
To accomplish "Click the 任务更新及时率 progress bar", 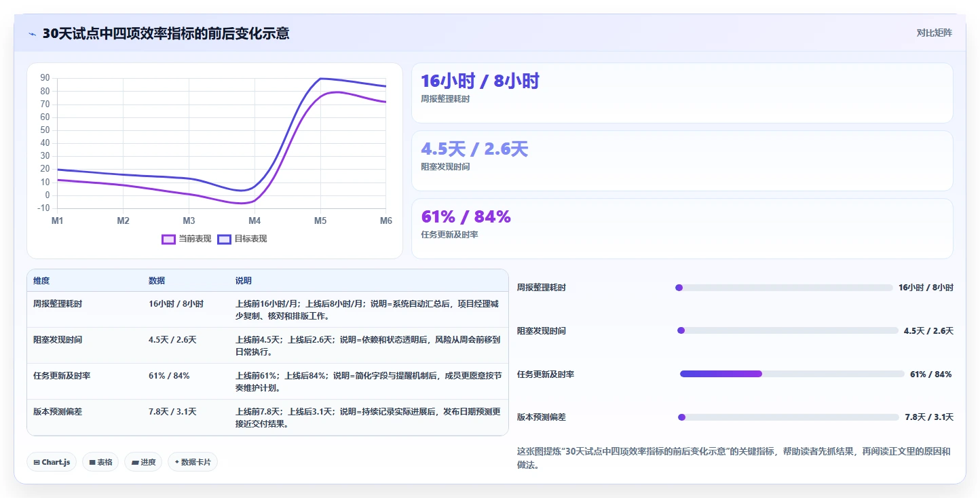I will 792,374.
